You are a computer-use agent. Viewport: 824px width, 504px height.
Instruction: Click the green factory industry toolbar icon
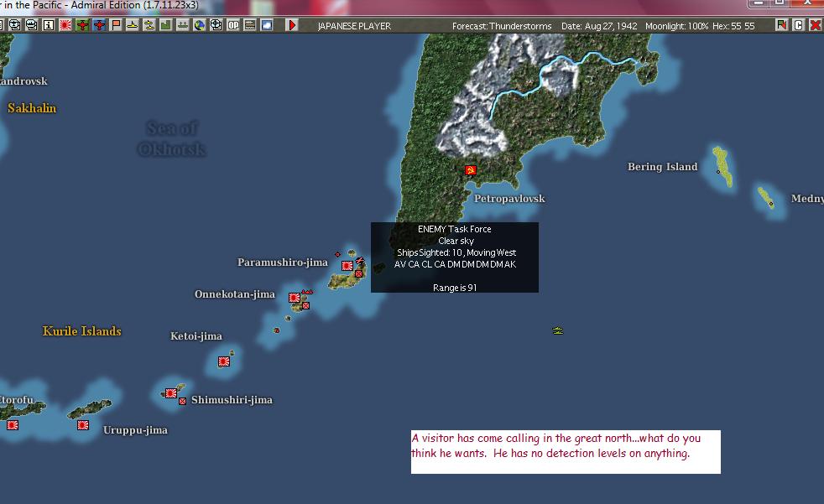tap(165, 24)
